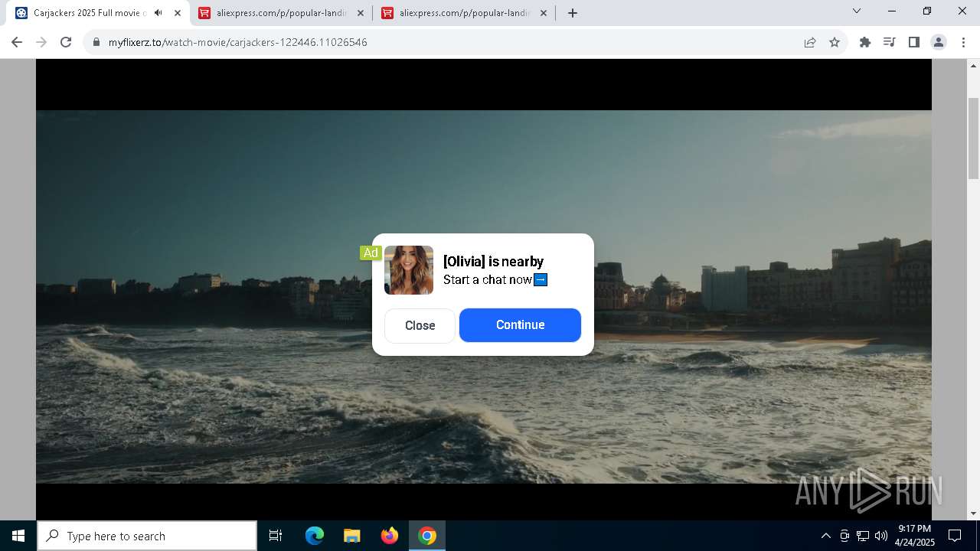The width and height of the screenshot is (980, 551).
Task: Open network status tray icon
Action: tap(863, 536)
